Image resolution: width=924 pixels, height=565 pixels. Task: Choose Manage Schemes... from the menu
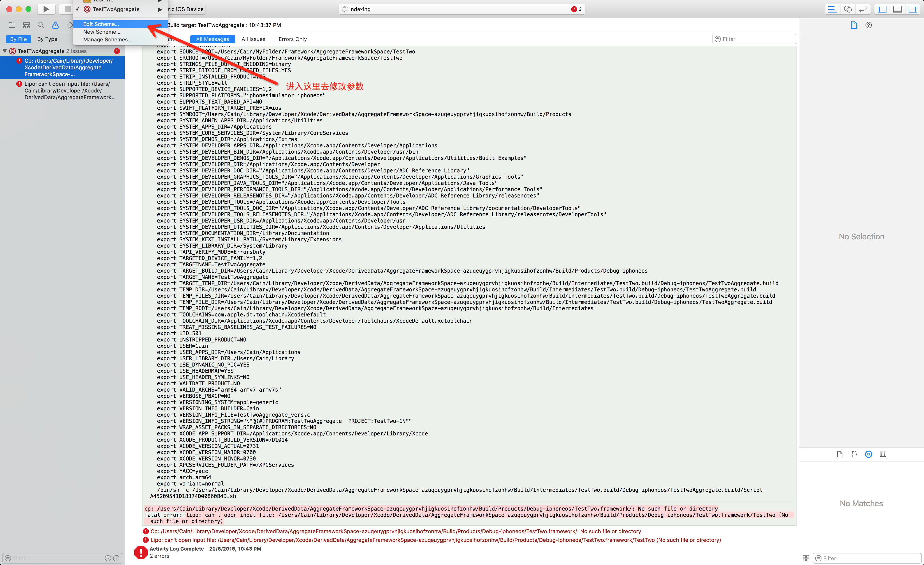coord(120,39)
